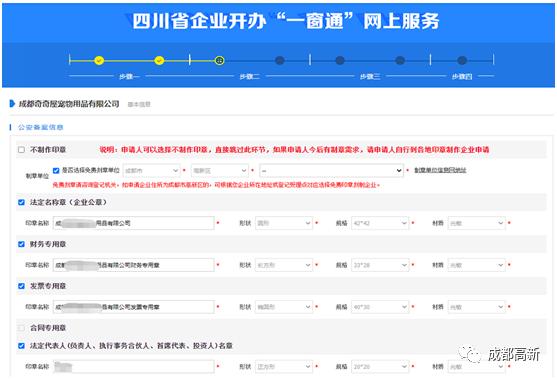Uncheck the 财务专用章 checkbox
This screenshot has height=379, width=557.
pyautogui.click(x=21, y=244)
